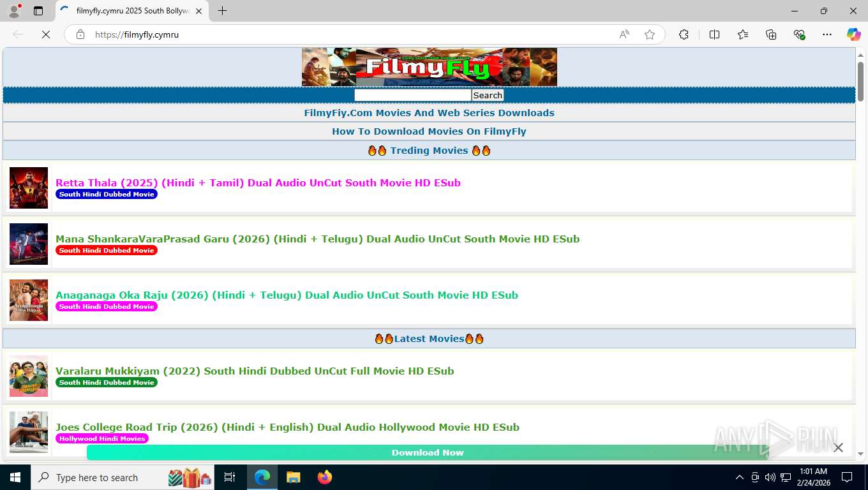Click the Download Now banner
Image resolution: width=868 pixels, height=490 pixels.
click(x=428, y=452)
